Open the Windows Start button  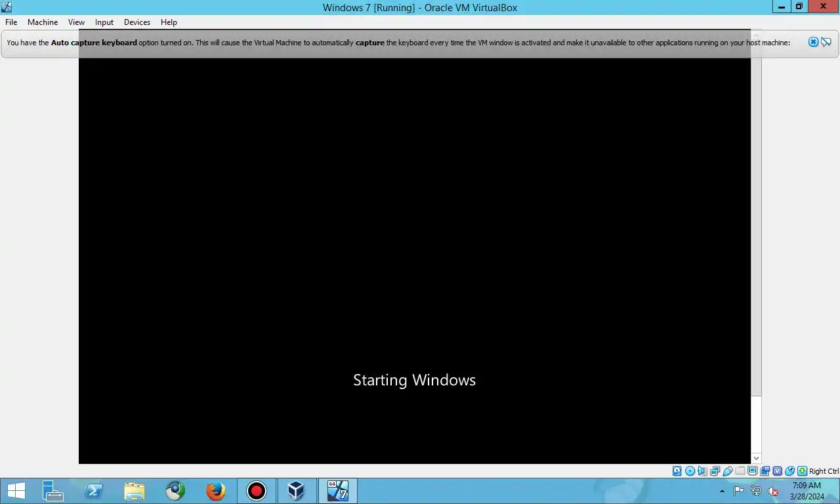tap(16, 491)
